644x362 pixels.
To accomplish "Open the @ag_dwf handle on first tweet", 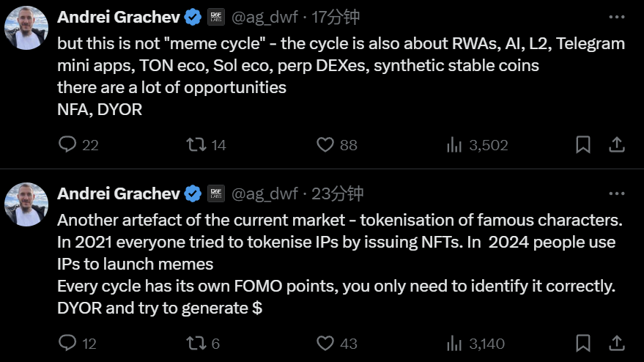I will coord(264,16).
